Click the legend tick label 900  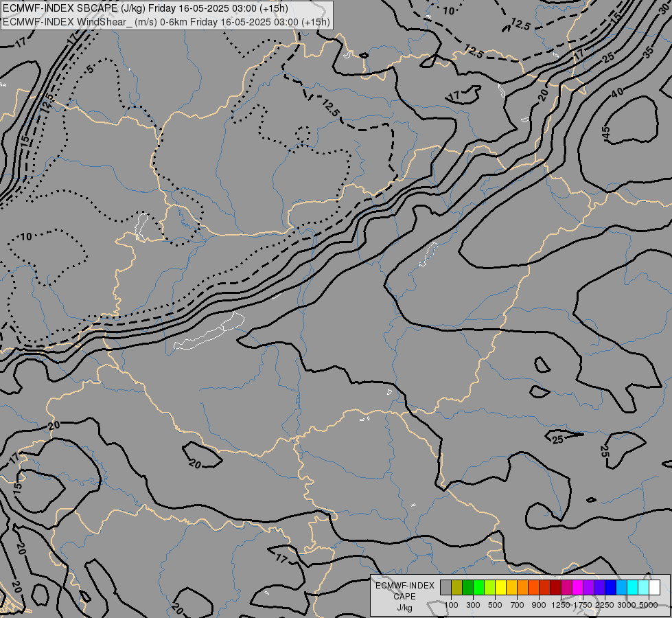pos(539,605)
